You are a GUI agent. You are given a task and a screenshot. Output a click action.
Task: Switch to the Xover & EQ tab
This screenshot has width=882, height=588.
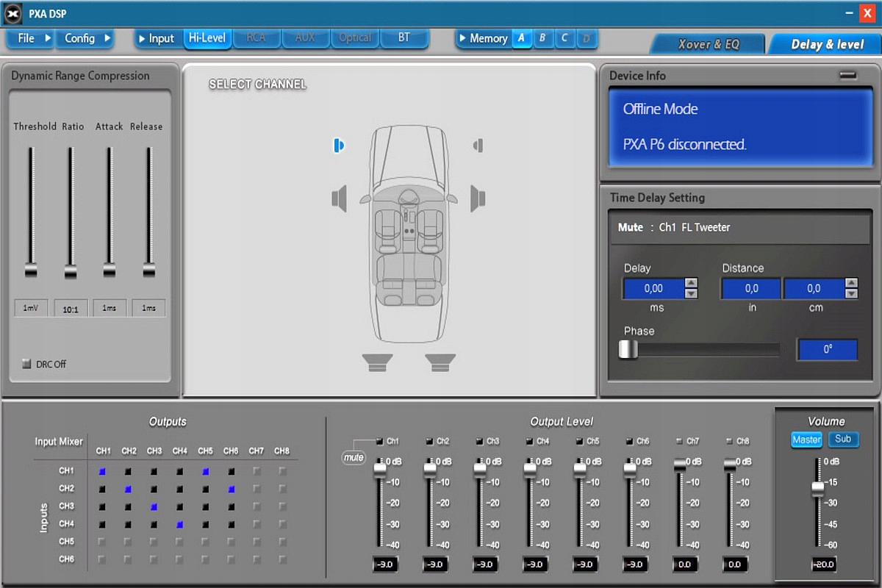pos(708,44)
